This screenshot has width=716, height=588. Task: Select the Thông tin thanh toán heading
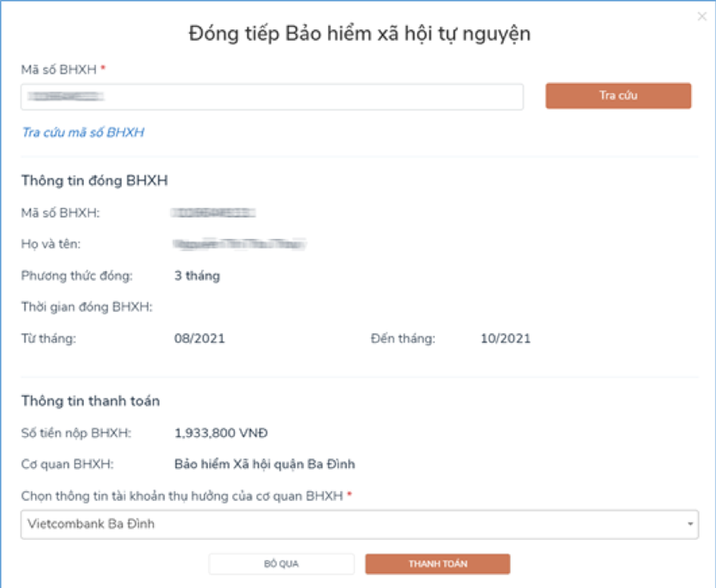[90, 401]
